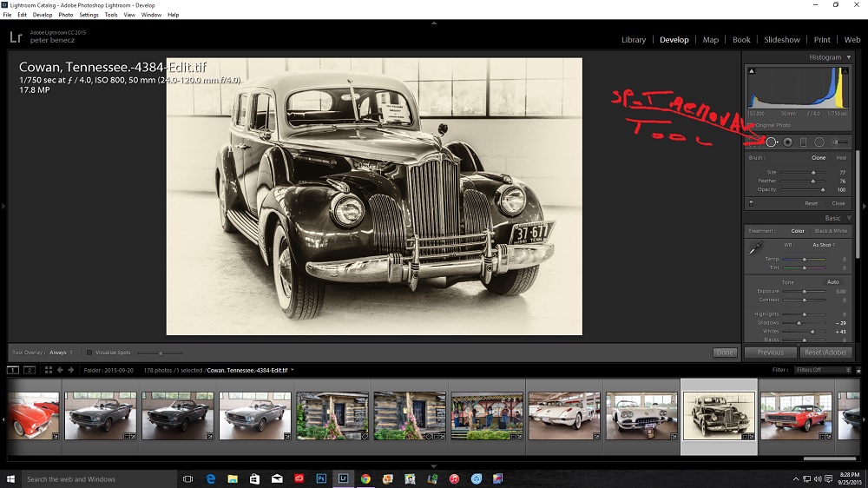Enable the Visualize Spots checkbox
Viewport: 868px width, 488px height.
[x=89, y=353]
